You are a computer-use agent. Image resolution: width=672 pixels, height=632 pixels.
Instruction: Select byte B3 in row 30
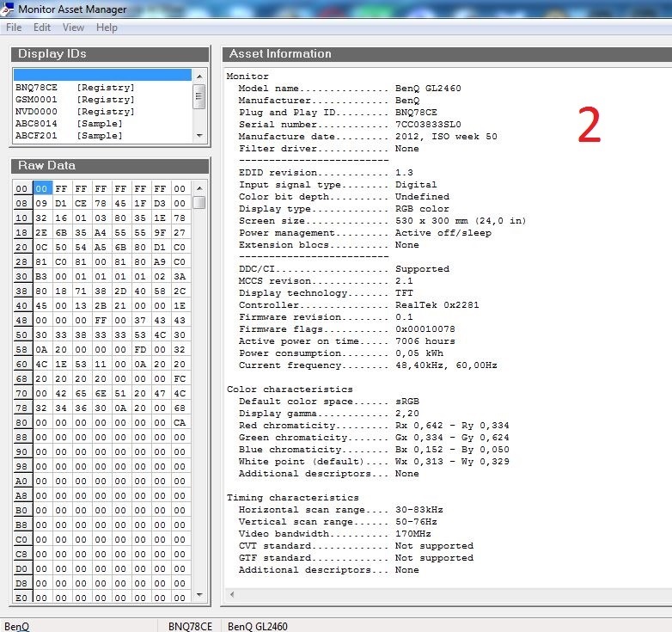[41, 276]
